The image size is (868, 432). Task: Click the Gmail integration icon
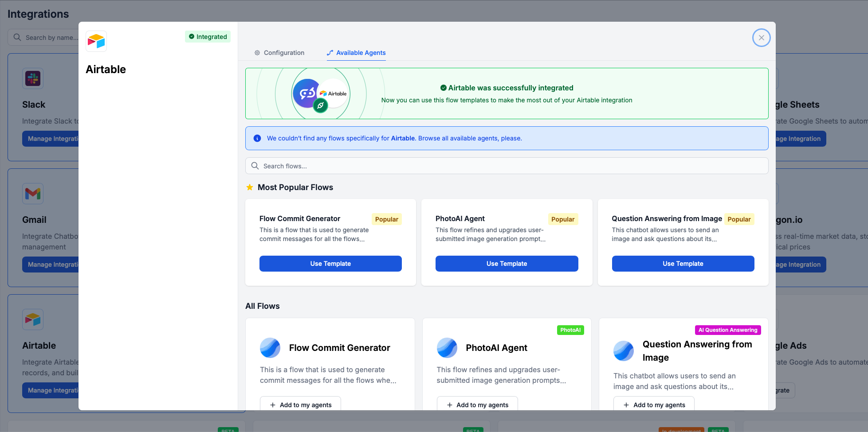(x=33, y=194)
